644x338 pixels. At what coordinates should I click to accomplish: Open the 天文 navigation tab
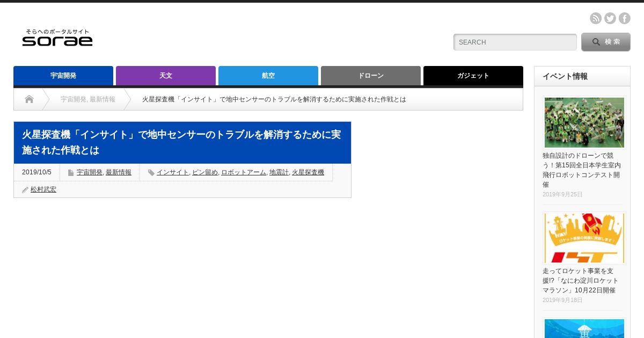click(166, 76)
